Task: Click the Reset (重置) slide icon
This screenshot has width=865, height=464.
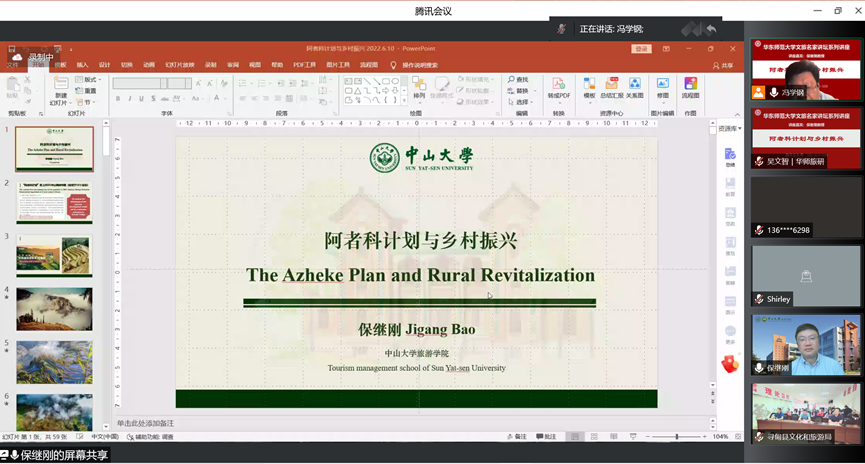Action: (x=86, y=90)
